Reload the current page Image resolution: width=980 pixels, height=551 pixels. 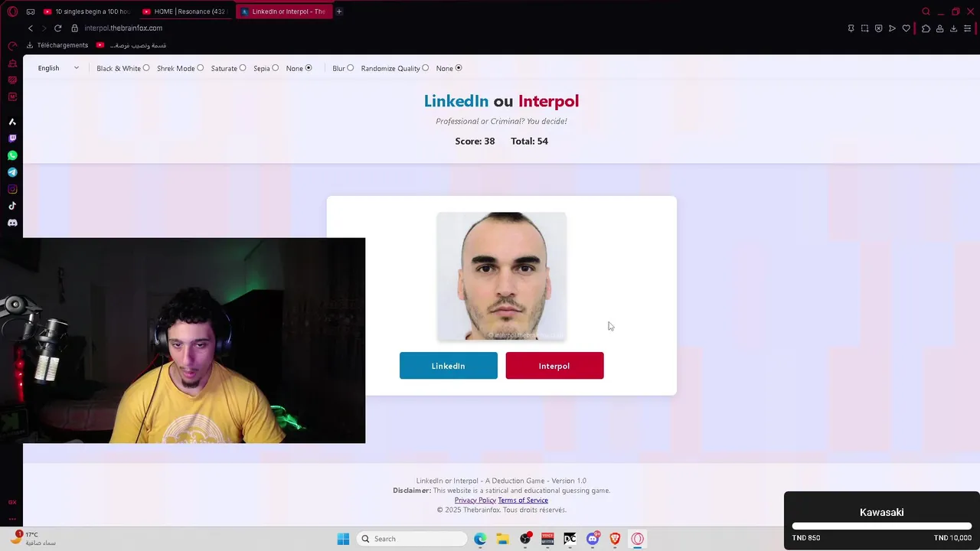tap(57, 28)
